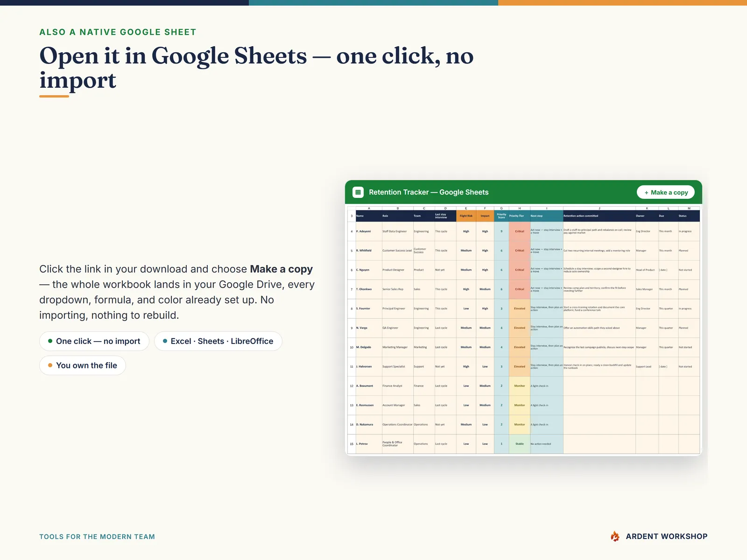This screenshot has height=560, width=747.
Task: Select the 'Name' column header cell
Action: click(368, 216)
